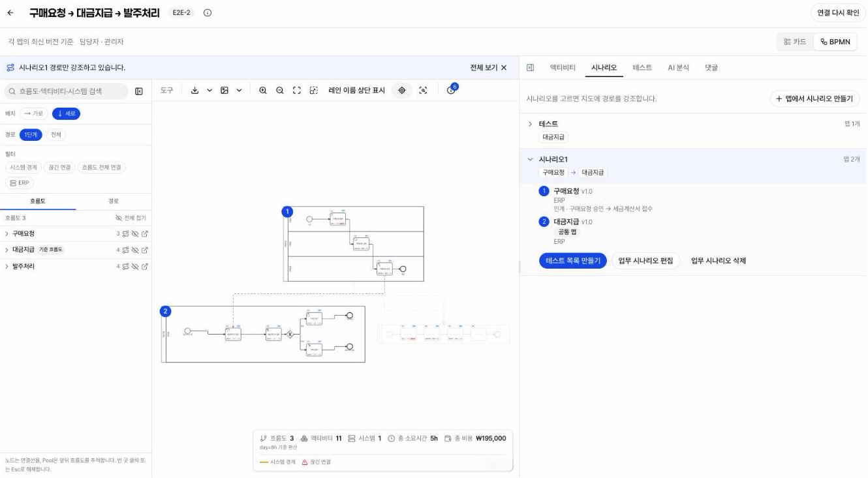The image size is (868, 478).
Task: Open the AI 분석 tab
Action: [x=678, y=68]
